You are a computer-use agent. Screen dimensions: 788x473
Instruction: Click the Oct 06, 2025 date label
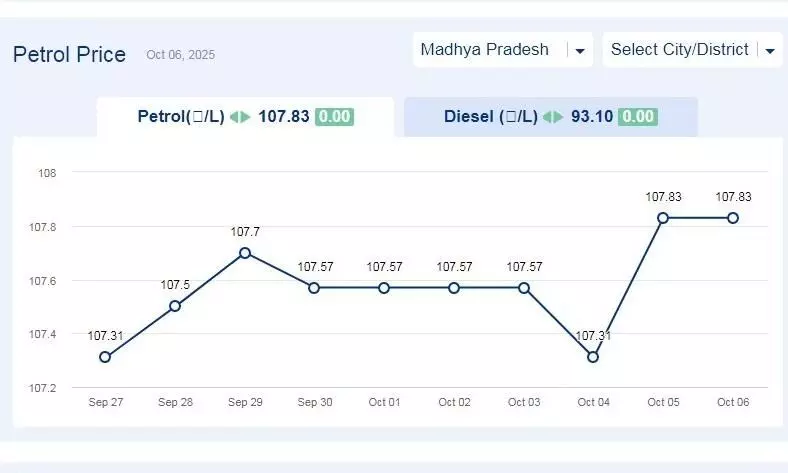(180, 55)
